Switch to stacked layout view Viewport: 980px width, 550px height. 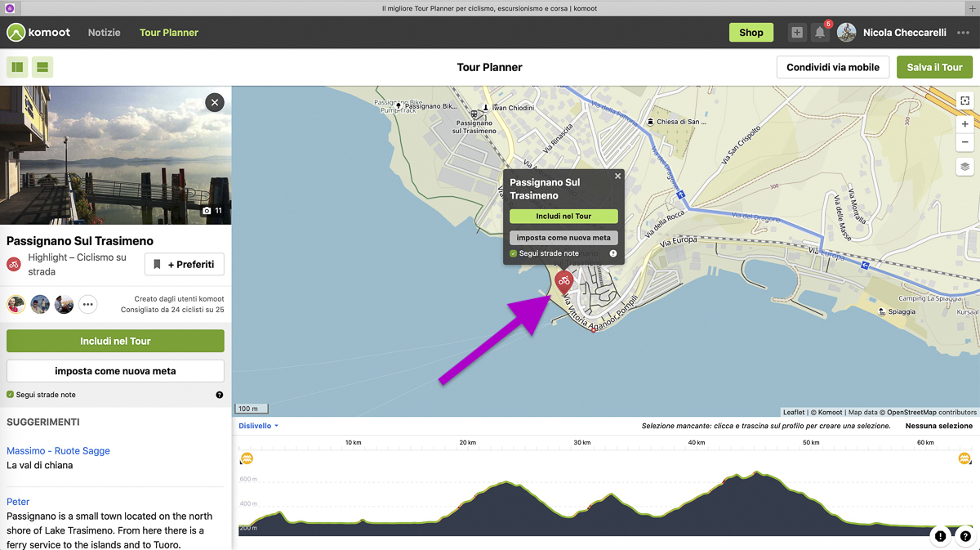[x=42, y=67]
